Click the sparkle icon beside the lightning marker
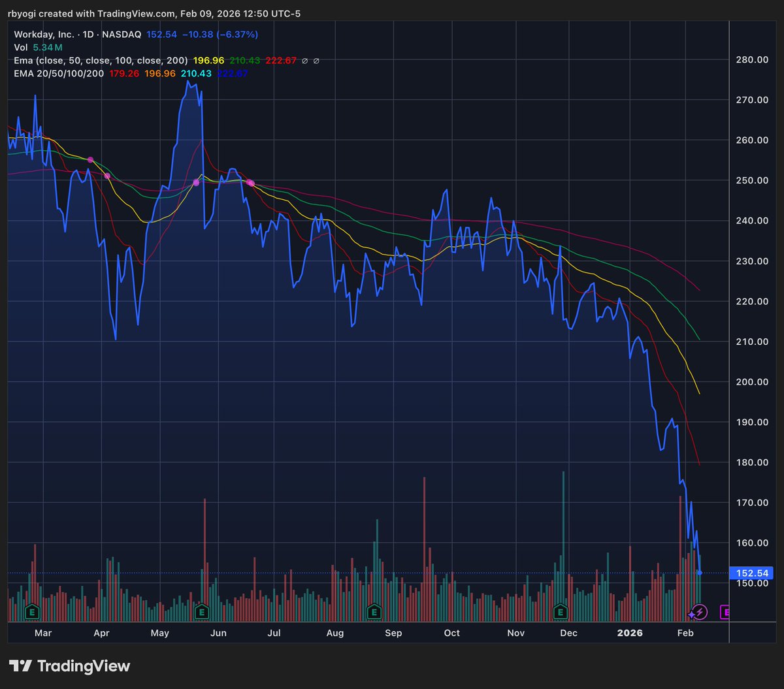The image size is (784, 689). click(691, 617)
